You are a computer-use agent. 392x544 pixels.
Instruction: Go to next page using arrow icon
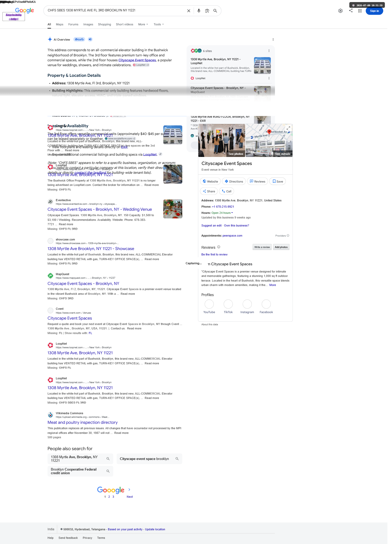(129, 489)
